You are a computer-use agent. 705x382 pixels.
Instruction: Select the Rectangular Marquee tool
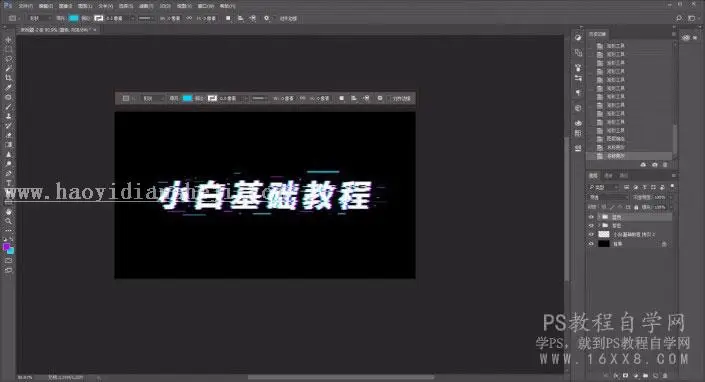pos(9,49)
